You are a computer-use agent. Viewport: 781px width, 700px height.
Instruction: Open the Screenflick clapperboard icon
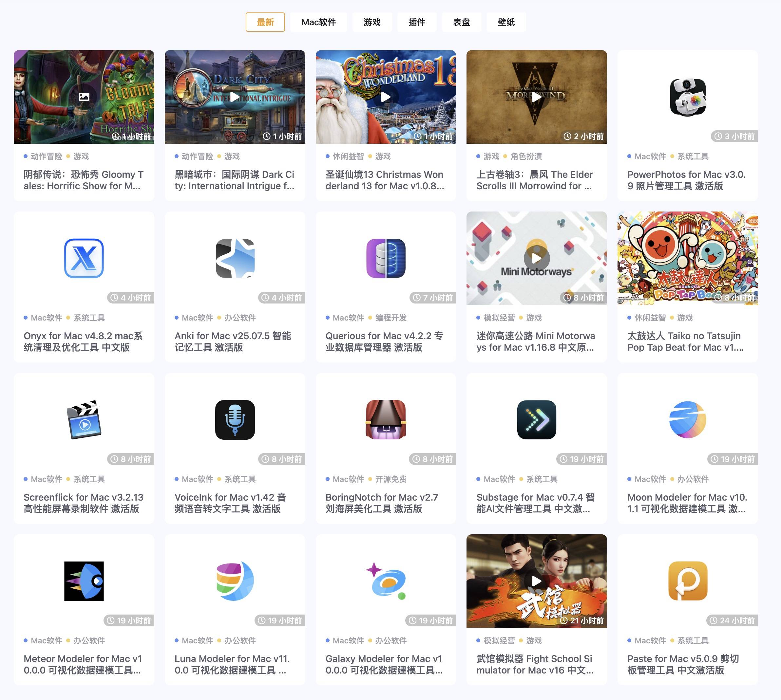(x=84, y=420)
